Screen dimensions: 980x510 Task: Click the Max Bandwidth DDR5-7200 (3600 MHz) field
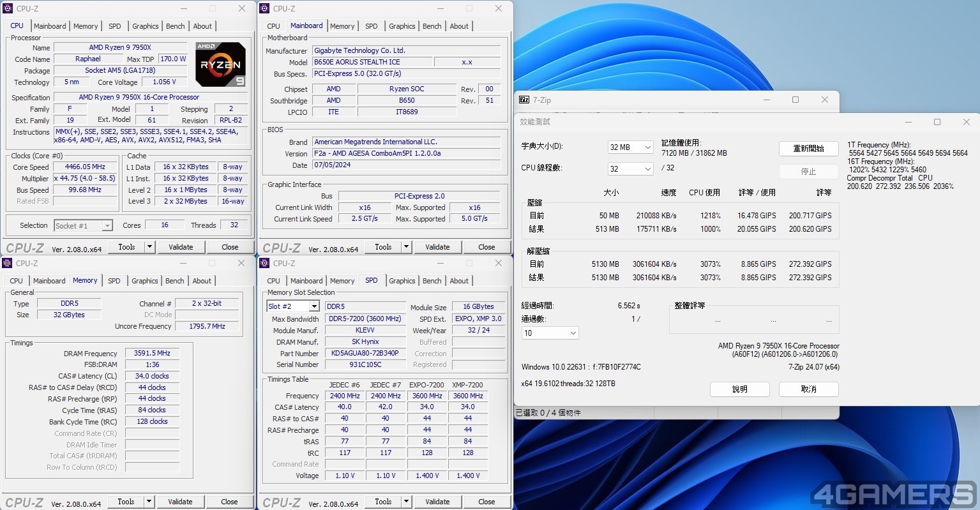(x=365, y=319)
